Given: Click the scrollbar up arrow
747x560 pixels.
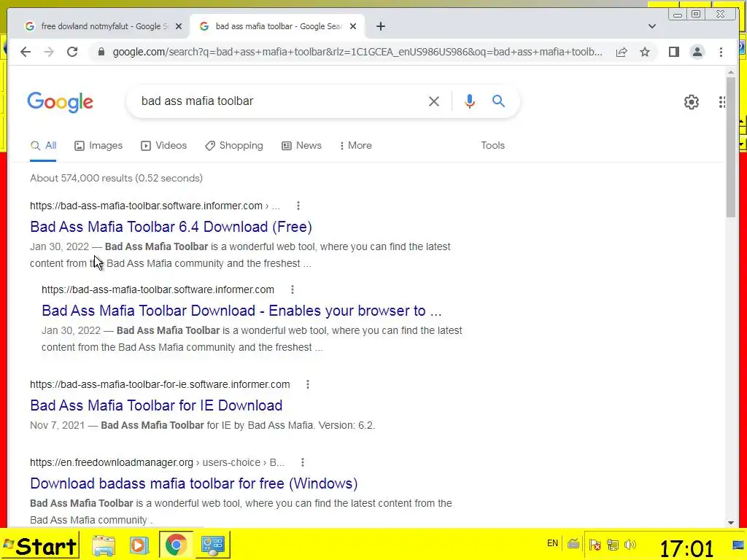Looking at the screenshot, I should [731, 72].
